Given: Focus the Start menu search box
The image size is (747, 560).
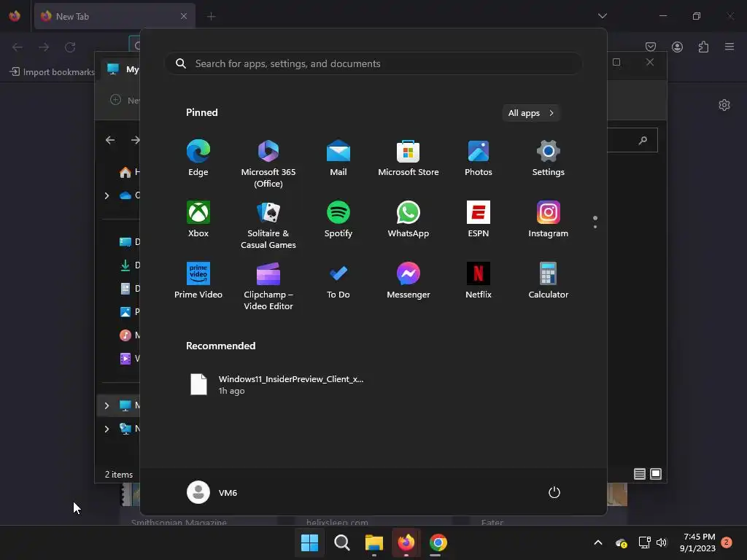Looking at the screenshot, I should [x=373, y=63].
